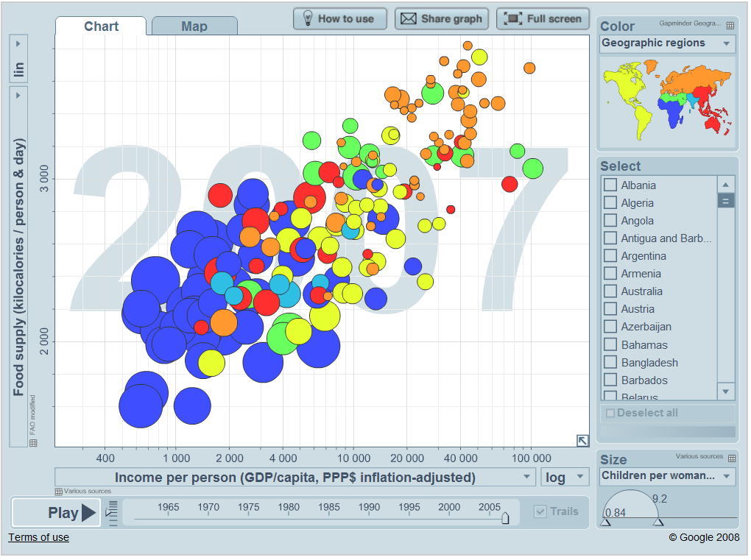Screen dimensions: 751x560
Task: Click the Share graph button
Action: (x=442, y=19)
